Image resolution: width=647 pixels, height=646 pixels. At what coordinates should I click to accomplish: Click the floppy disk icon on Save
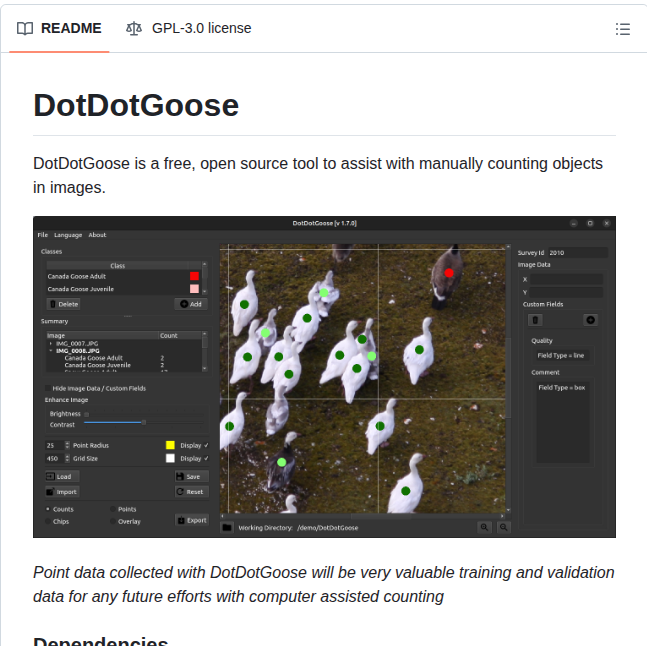coord(180,476)
